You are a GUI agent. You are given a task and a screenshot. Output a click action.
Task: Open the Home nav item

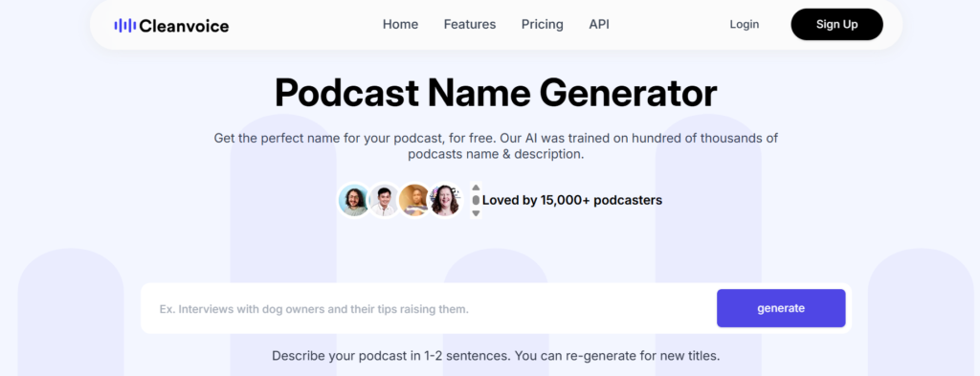[x=401, y=24]
